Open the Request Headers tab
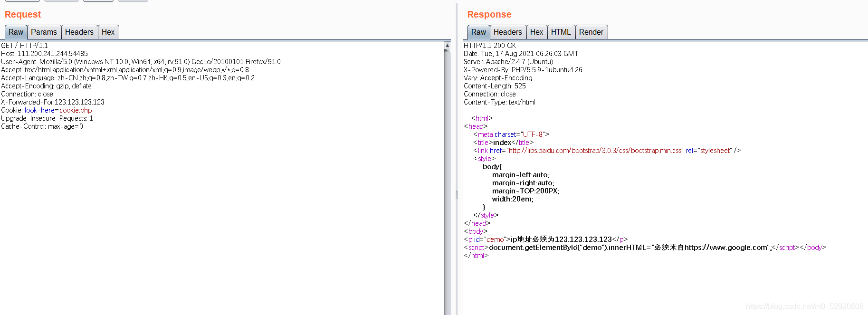Screen dimensions: 868x315 click(79, 32)
